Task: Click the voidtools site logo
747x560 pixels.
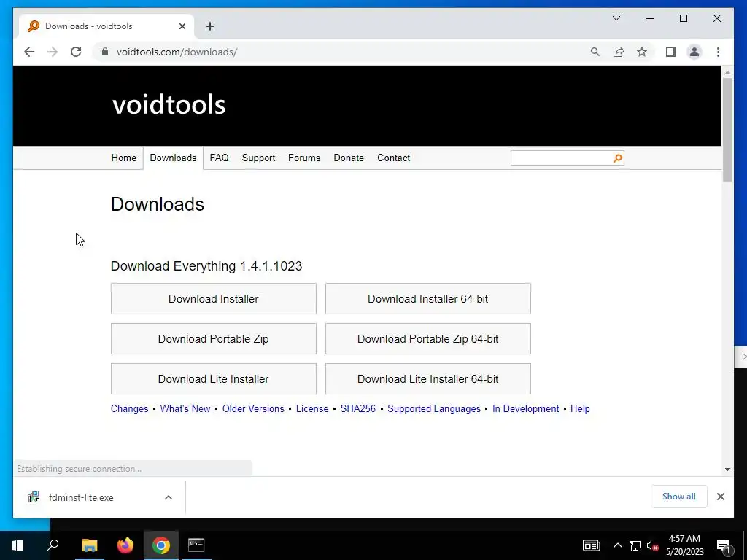Action: (169, 104)
